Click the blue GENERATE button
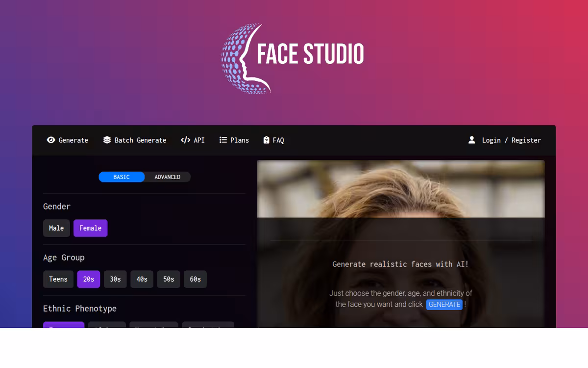The height and width of the screenshot is (368, 588). click(444, 305)
